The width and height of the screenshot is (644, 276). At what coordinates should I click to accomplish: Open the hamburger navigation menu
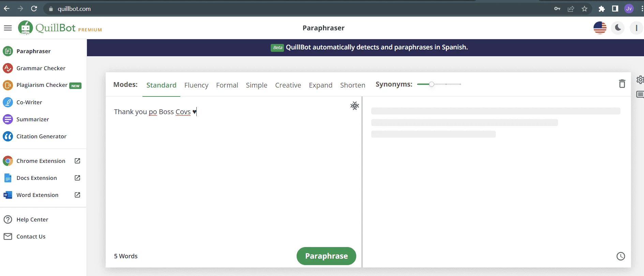tap(8, 28)
